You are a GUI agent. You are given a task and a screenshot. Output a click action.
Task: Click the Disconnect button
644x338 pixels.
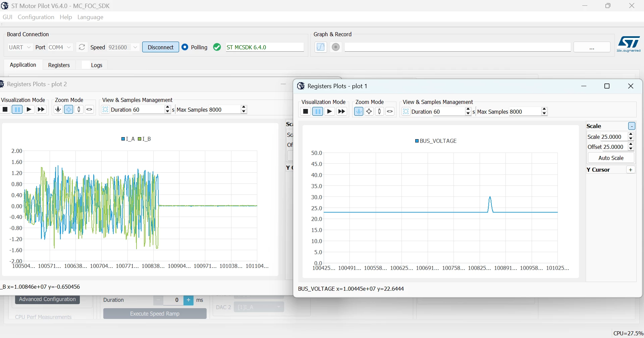click(161, 47)
